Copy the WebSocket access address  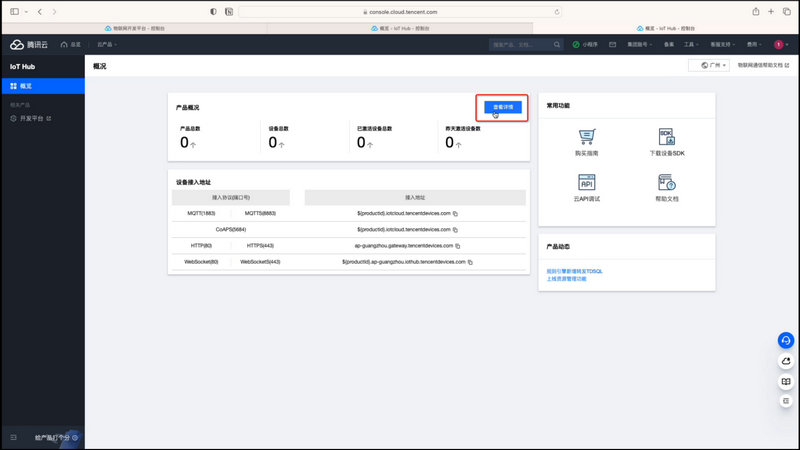tap(470, 261)
